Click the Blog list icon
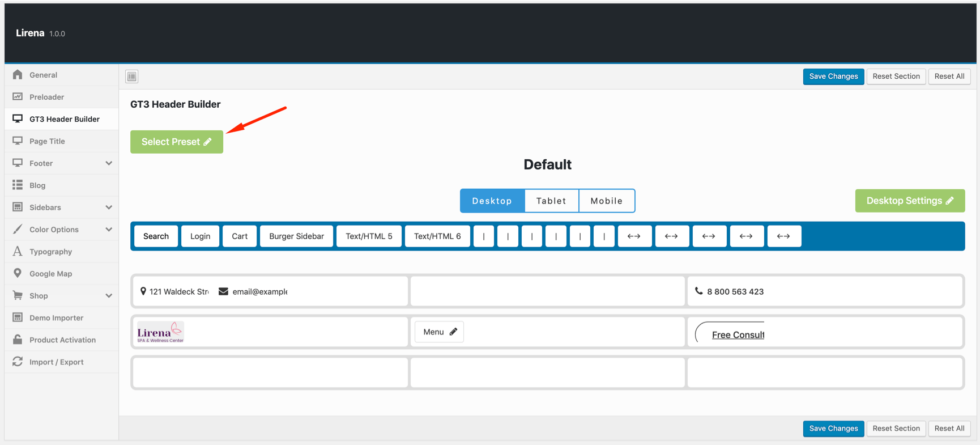Screen dimensions: 980x445 click(x=18, y=185)
